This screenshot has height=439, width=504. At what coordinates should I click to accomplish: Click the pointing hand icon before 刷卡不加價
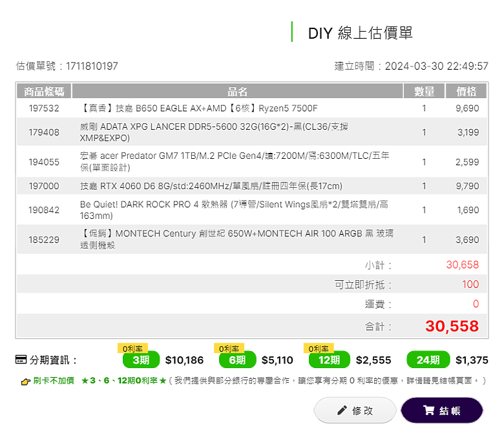click(26, 382)
